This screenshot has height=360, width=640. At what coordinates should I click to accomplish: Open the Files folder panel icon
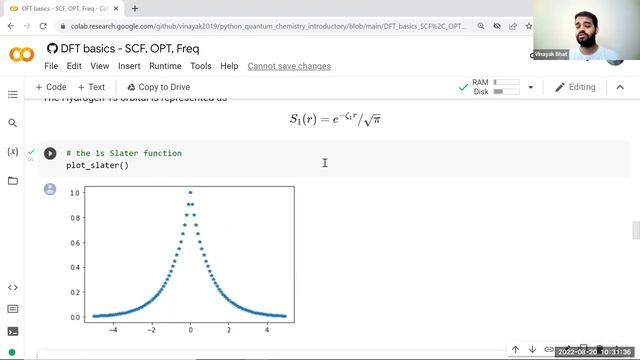13,180
